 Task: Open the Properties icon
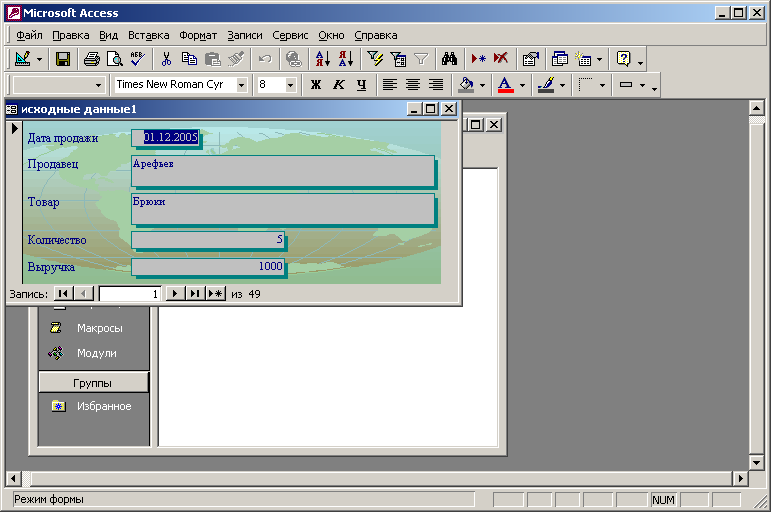click(x=531, y=60)
